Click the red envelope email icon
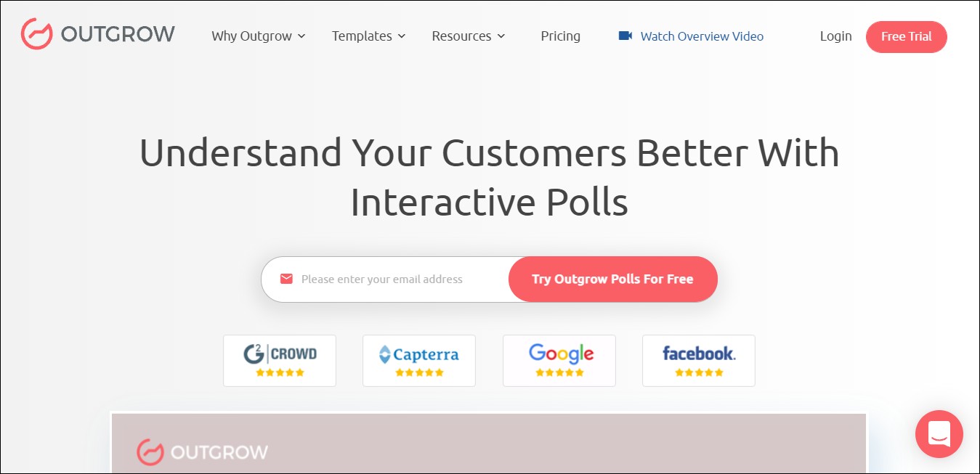 pyautogui.click(x=286, y=279)
